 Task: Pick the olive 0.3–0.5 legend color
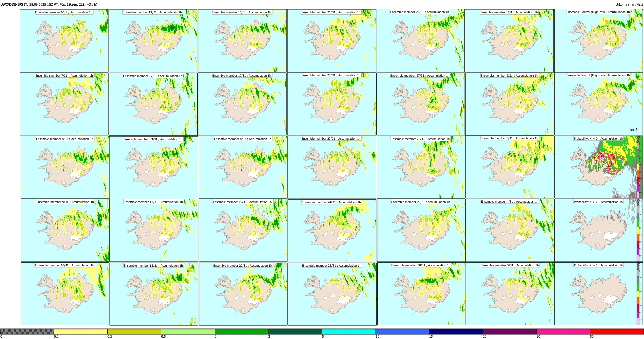click(134, 332)
